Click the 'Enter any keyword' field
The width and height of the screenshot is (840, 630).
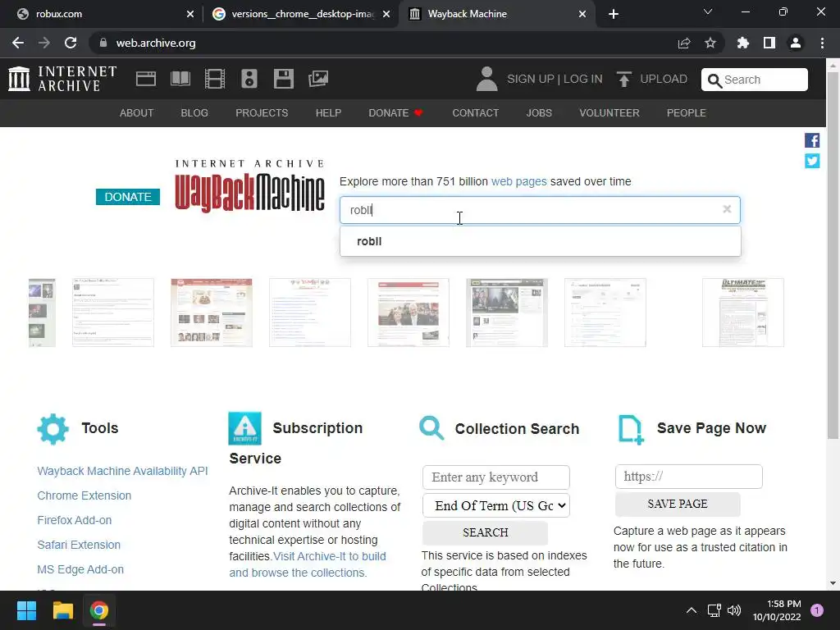pos(496,477)
